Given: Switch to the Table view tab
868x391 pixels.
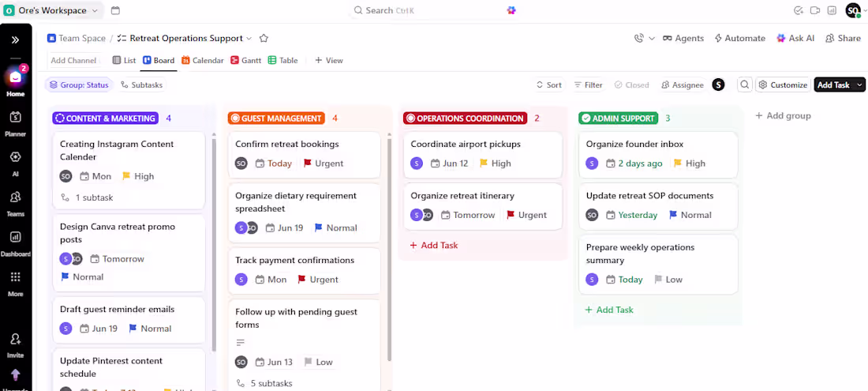Looking at the screenshot, I should click(282, 60).
